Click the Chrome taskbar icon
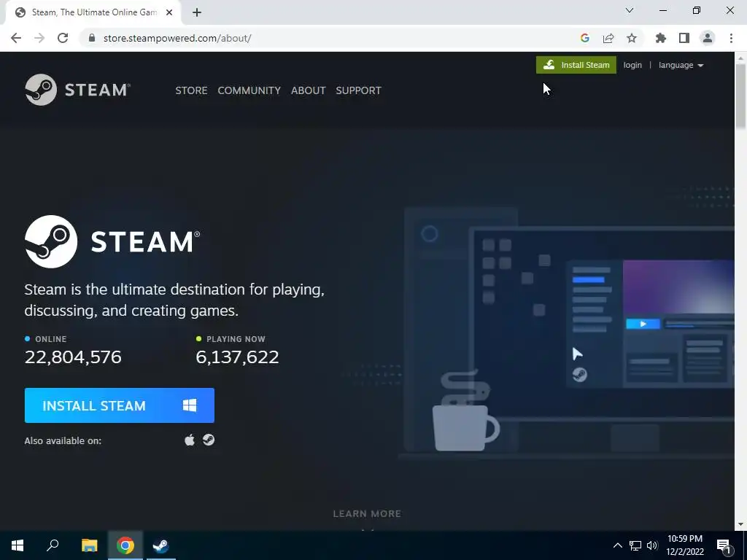747x560 pixels. click(125, 545)
